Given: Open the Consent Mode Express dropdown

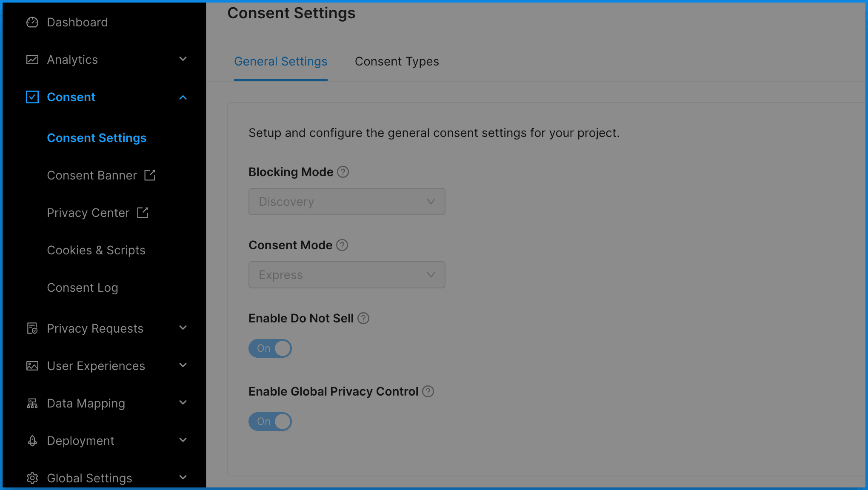Looking at the screenshot, I should tap(347, 275).
